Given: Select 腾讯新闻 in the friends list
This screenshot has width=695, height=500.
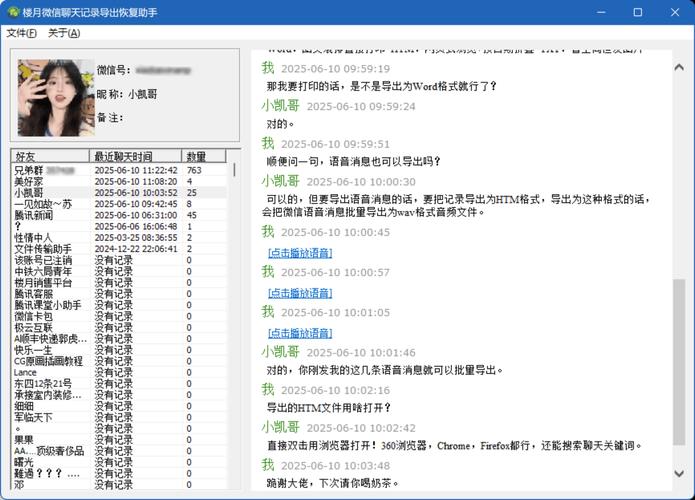Looking at the screenshot, I should tap(33, 215).
